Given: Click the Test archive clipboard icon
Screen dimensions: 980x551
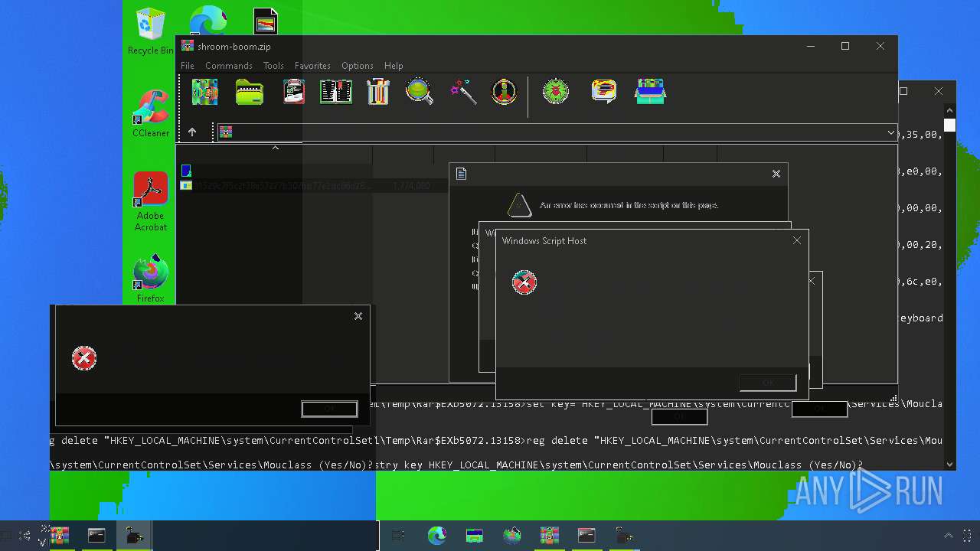Looking at the screenshot, I should 294,92.
